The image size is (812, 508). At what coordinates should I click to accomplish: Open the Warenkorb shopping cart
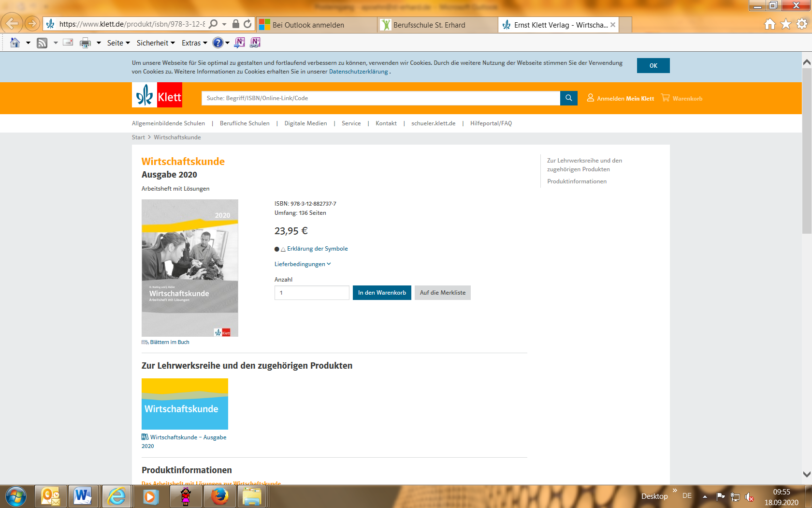coord(681,98)
